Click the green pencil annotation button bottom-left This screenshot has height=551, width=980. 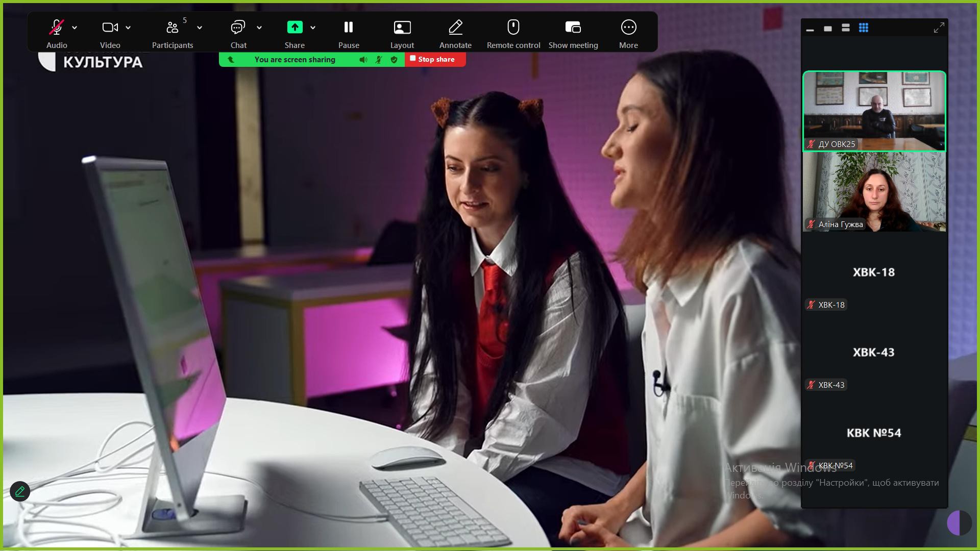[x=20, y=491]
